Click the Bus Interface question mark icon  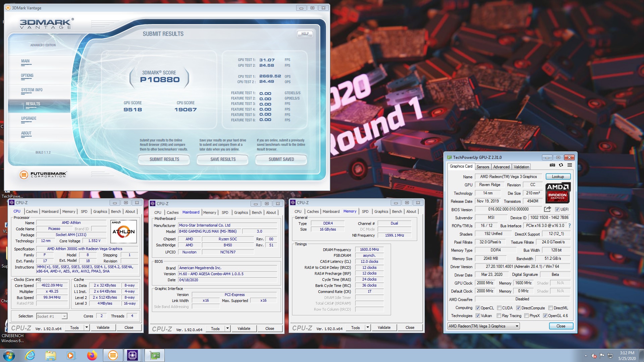pos(569,226)
